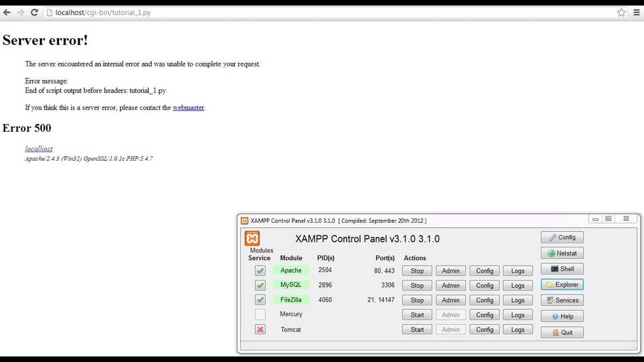Click the XAMPP orange logo icon

coord(252,238)
